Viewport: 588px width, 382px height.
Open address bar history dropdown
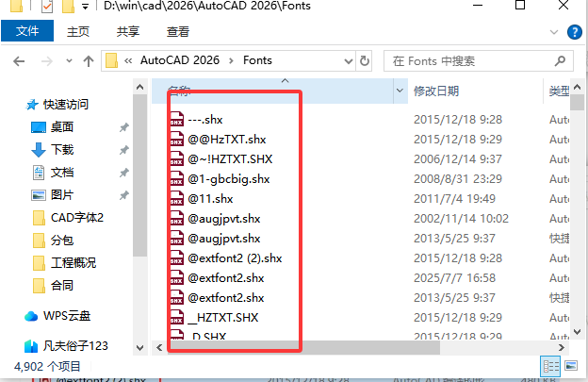(x=349, y=61)
